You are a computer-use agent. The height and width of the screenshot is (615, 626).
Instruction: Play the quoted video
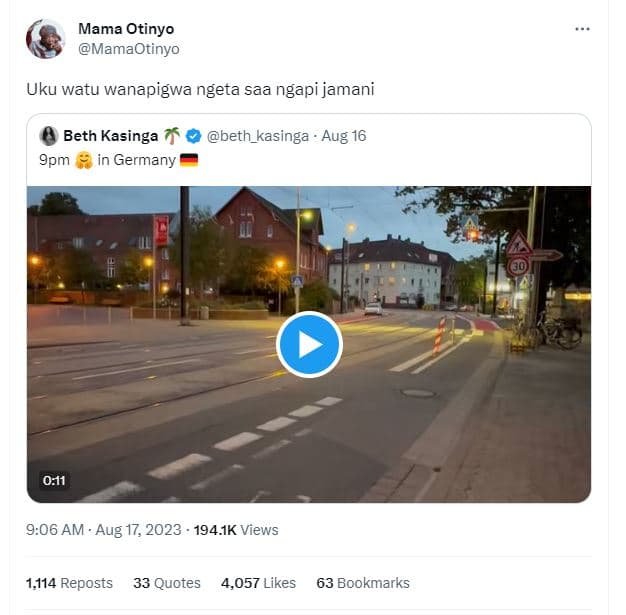[x=309, y=344]
